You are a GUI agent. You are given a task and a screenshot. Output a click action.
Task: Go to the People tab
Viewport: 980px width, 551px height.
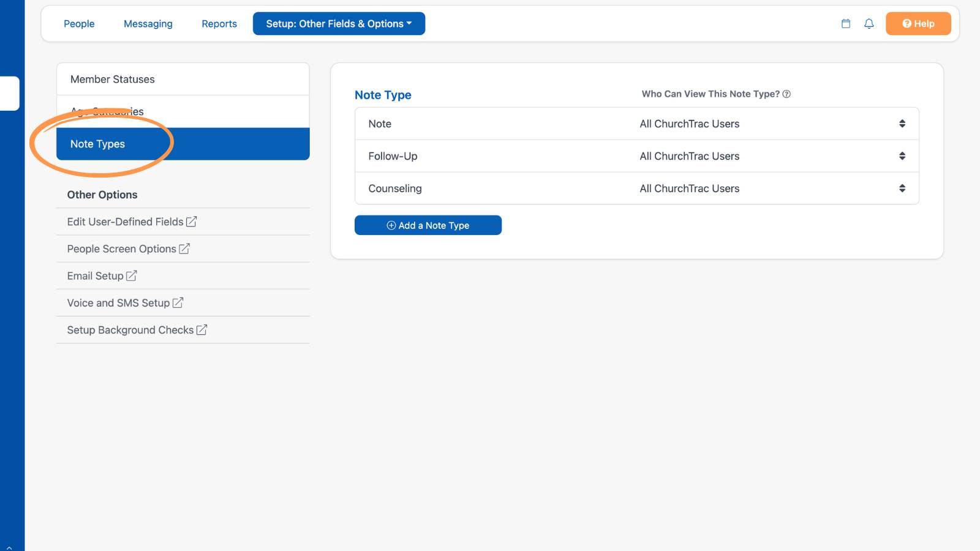(79, 24)
